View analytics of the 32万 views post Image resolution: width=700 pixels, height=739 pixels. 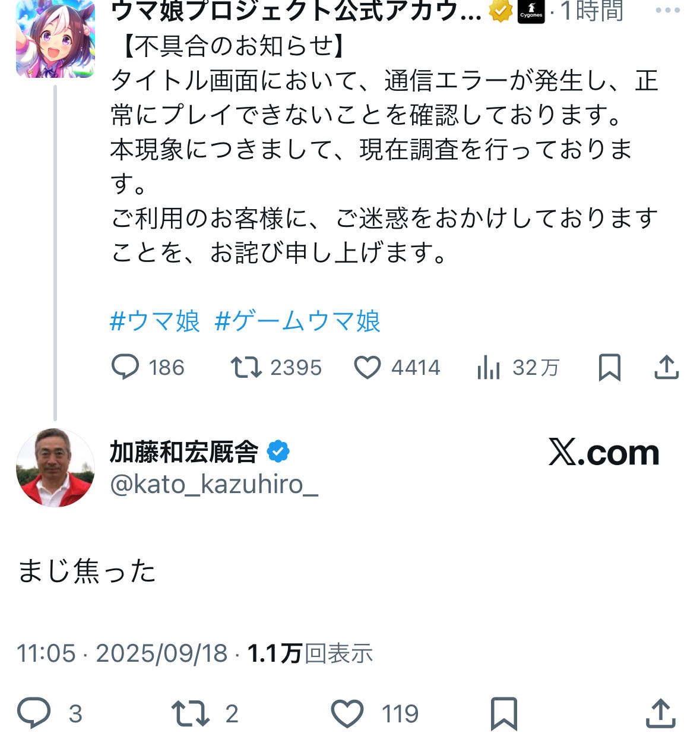[x=489, y=368]
